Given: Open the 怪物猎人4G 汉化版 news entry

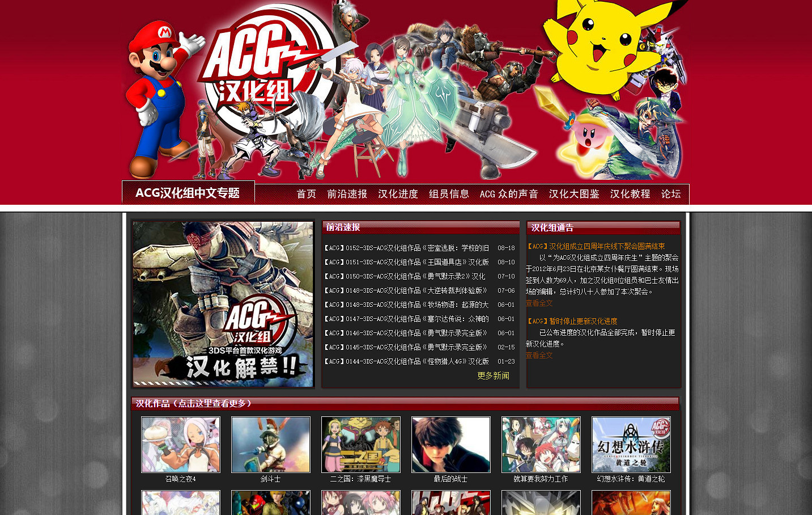Looking at the screenshot, I should pyautogui.click(x=406, y=361).
